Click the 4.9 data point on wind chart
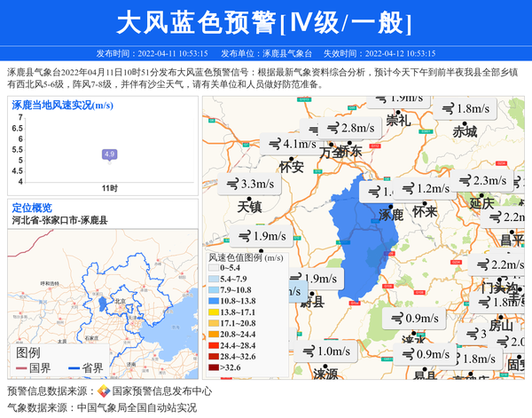 coord(109,154)
